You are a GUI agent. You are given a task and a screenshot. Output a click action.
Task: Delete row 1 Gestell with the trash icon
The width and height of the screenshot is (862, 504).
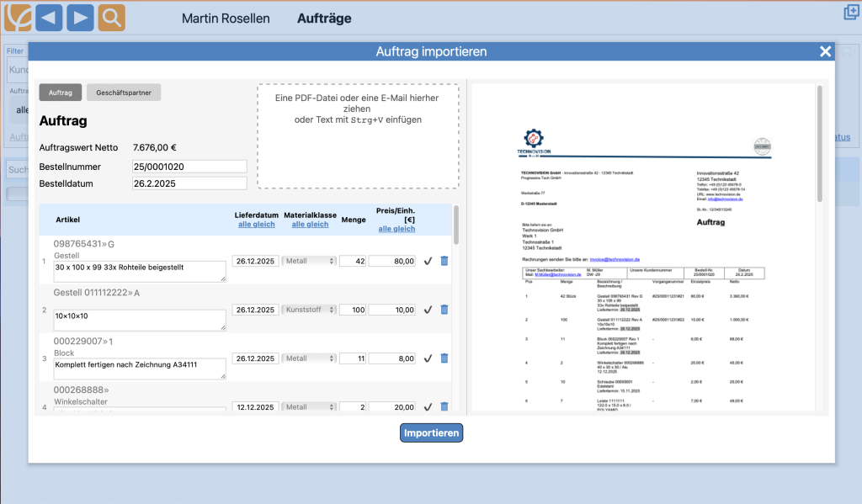[x=444, y=261]
